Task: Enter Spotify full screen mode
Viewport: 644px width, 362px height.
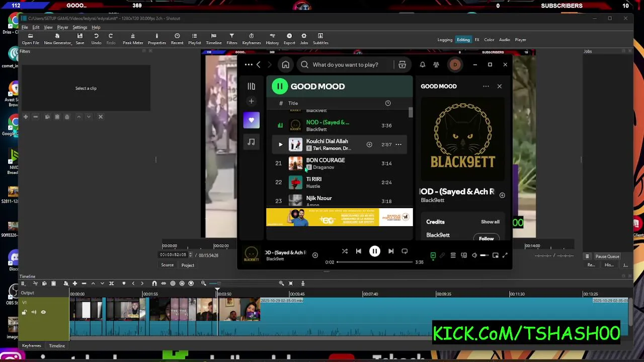Action: point(505,255)
